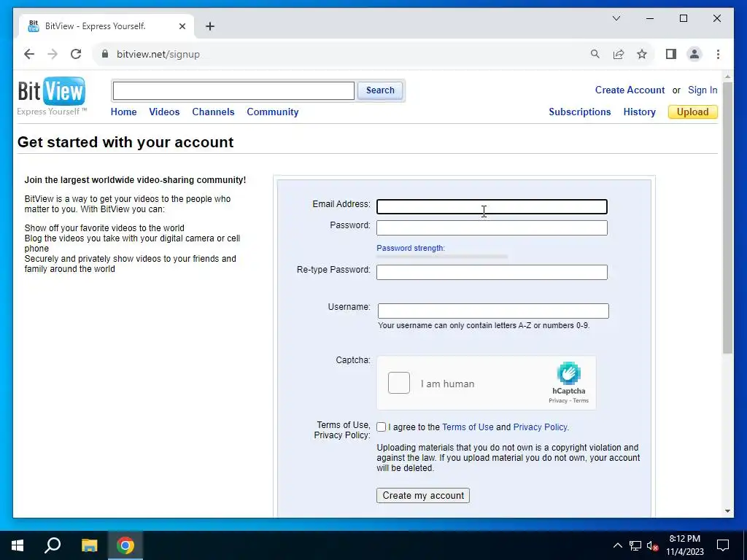
Task: Click the hCaptcha Privacy link
Action: [x=558, y=400]
